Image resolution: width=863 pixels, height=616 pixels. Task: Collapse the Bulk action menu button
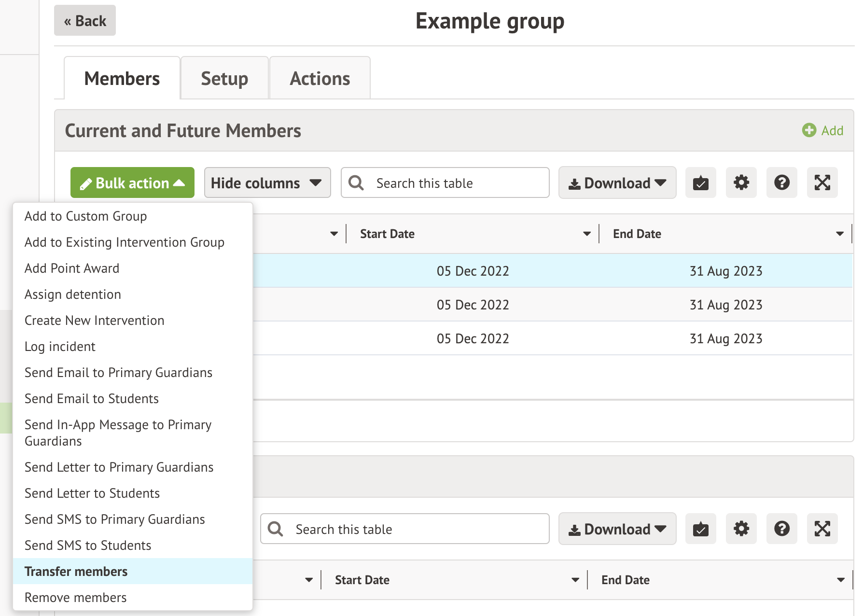click(x=132, y=182)
